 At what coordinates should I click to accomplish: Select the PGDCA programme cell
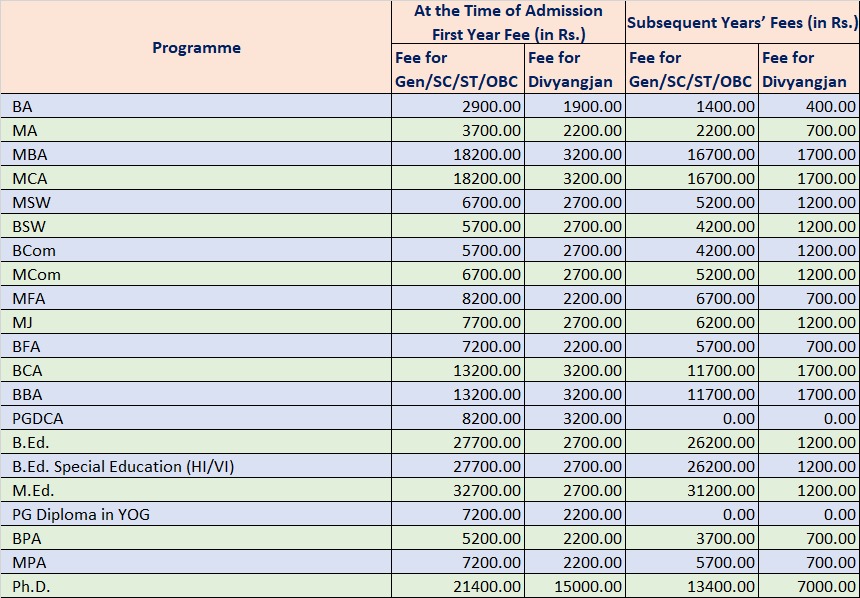pyautogui.click(x=196, y=418)
